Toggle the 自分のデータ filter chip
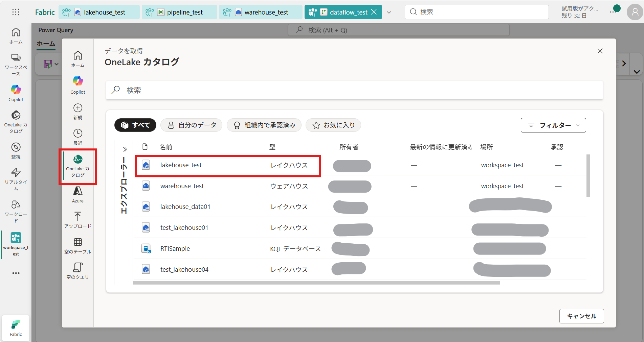This screenshot has width=644, height=342. 191,125
